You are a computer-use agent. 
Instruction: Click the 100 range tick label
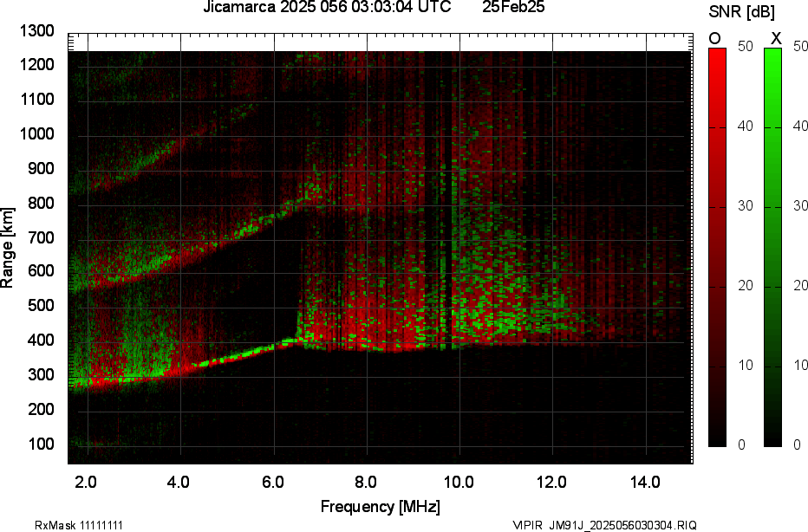click(40, 444)
